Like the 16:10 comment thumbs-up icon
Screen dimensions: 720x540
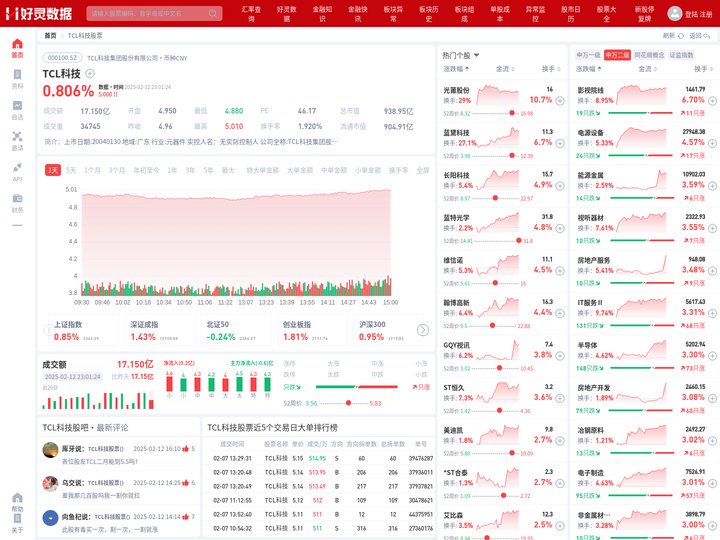(x=186, y=449)
